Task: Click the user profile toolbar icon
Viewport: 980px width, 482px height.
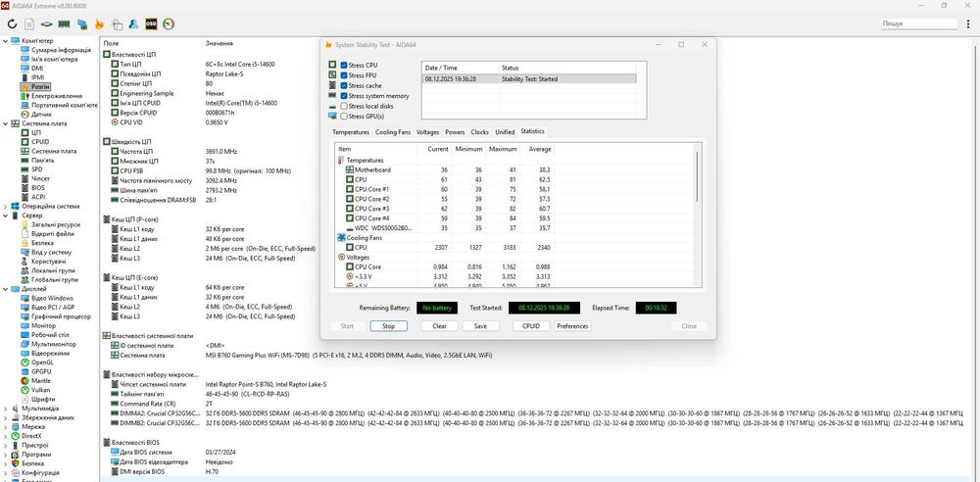Action: pyautogui.click(x=133, y=24)
